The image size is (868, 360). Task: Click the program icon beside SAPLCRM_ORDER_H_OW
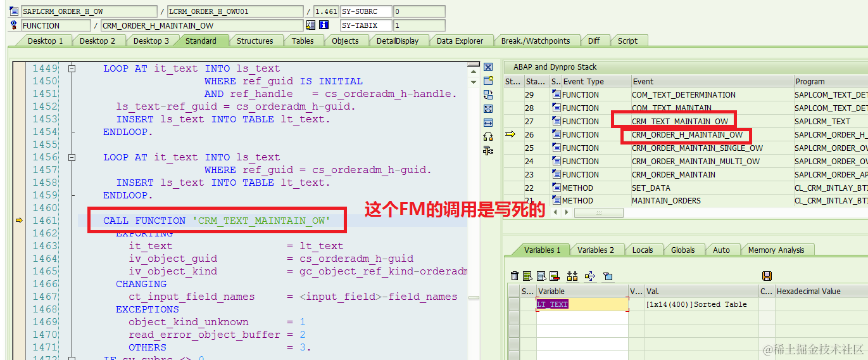(x=13, y=11)
